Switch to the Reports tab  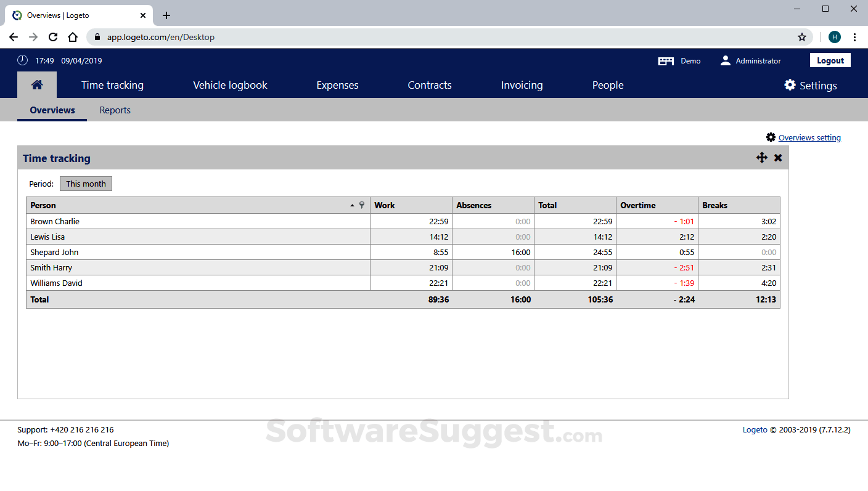(115, 110)
